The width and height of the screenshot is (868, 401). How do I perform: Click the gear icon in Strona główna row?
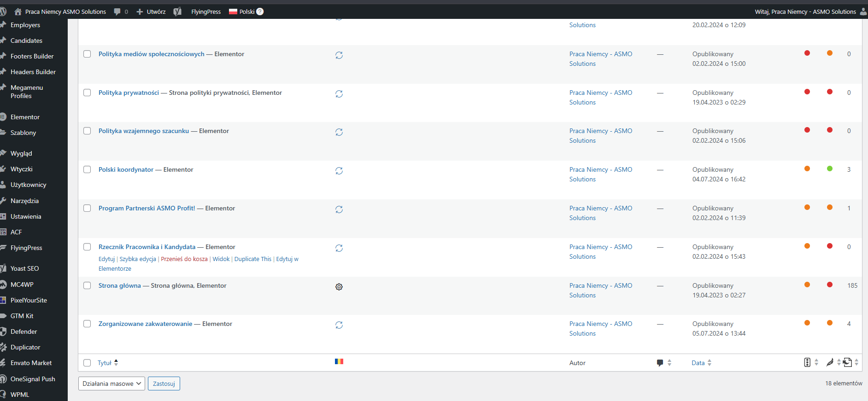(x=339, y=287)
